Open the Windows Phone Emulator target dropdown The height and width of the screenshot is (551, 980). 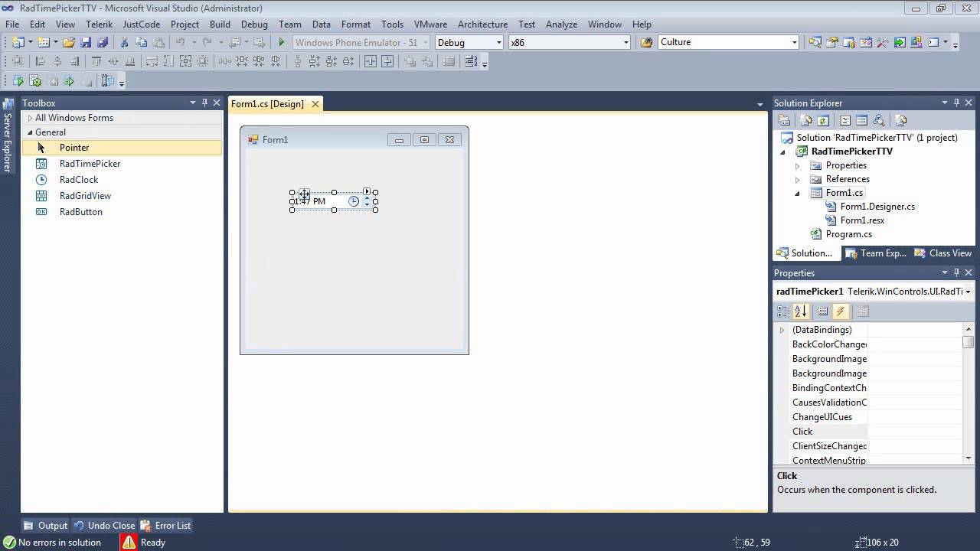click(x=425, y=43)
